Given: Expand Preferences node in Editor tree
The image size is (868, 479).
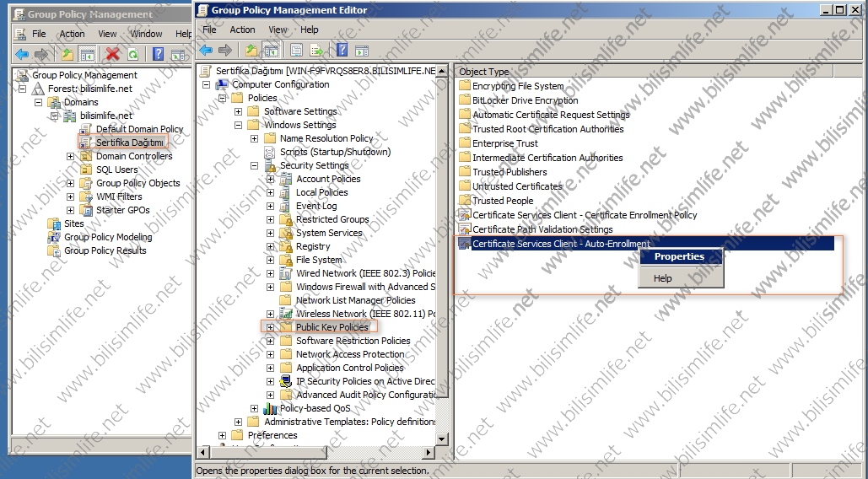Looking at the screenshot, I should coord(222,435).
